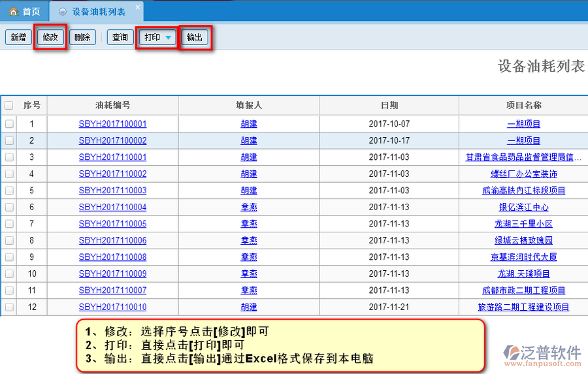Close the 设备油耗列表 tab
The image size is (588, 374).
[137, 8]
